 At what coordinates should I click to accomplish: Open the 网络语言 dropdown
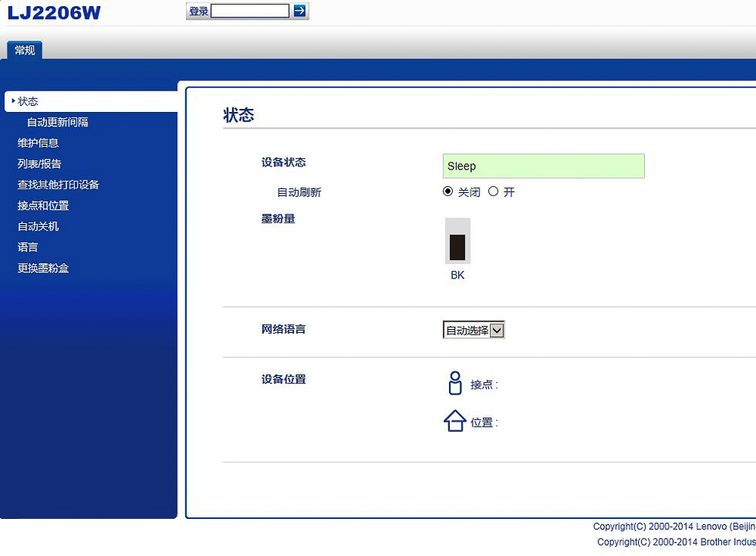(x=496, y=330)
